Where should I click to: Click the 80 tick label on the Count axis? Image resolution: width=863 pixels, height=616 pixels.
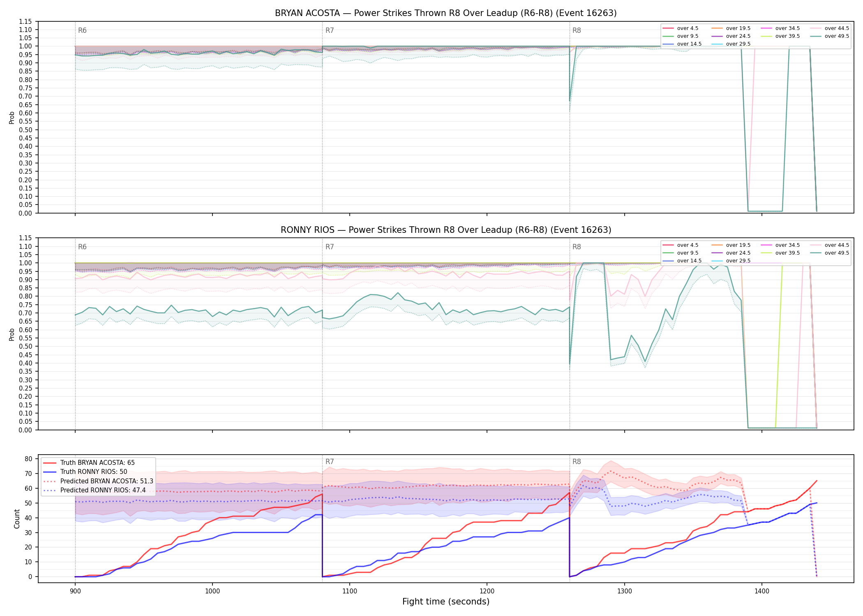click(28, 459)
